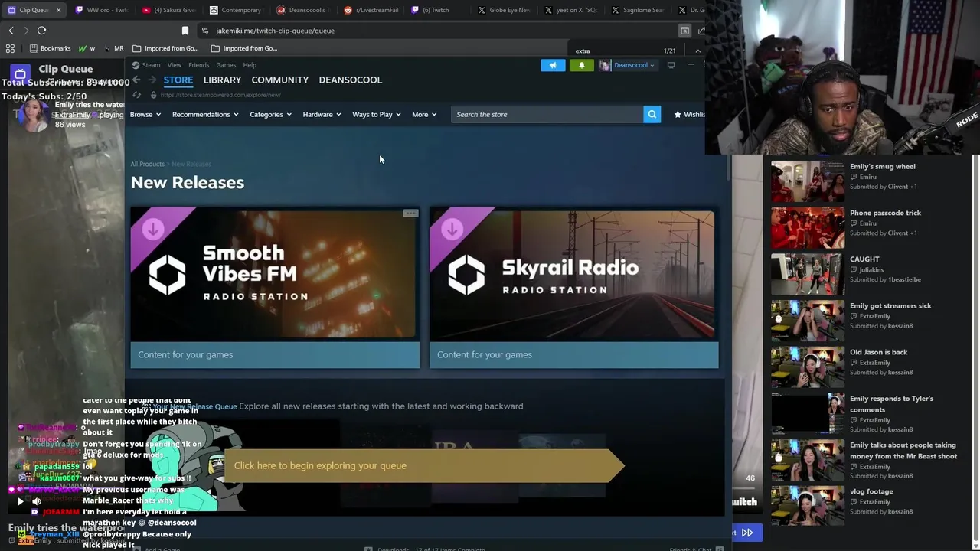Click reader view icon in address bar
The image size is (980, 551).
[684, 31]
